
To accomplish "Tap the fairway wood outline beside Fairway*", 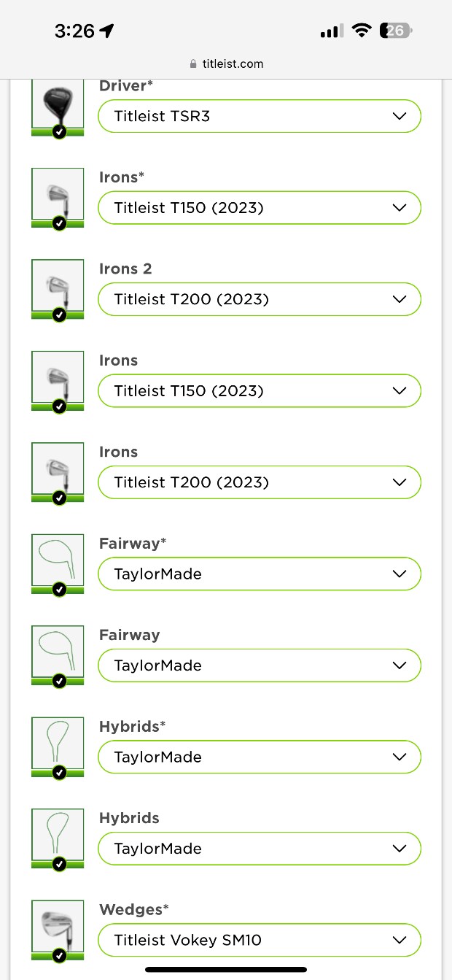I will (x=58, y=559).
